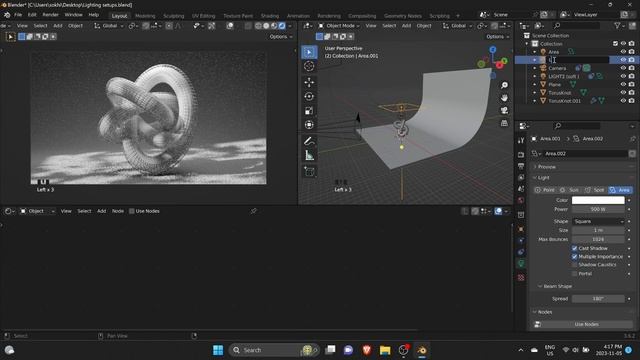Image resolution: width=640 pixels, height=360 pixels.
Task: Toggle camera view via camera gizmo icon
Action: pos(504,111)
